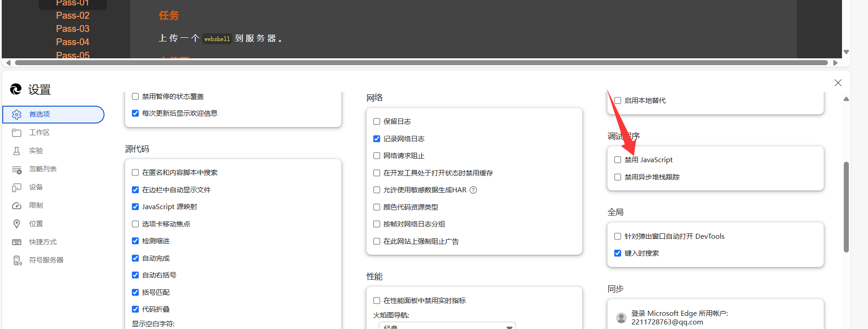Enable 网络请求阻止
Viewport: 868px width, 329px height.
[376, 156]
